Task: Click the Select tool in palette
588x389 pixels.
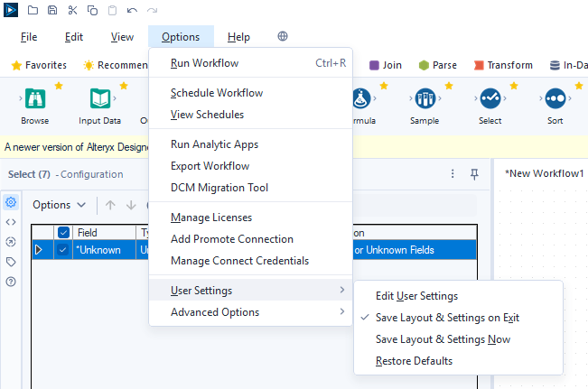Action: coord(490,99)
